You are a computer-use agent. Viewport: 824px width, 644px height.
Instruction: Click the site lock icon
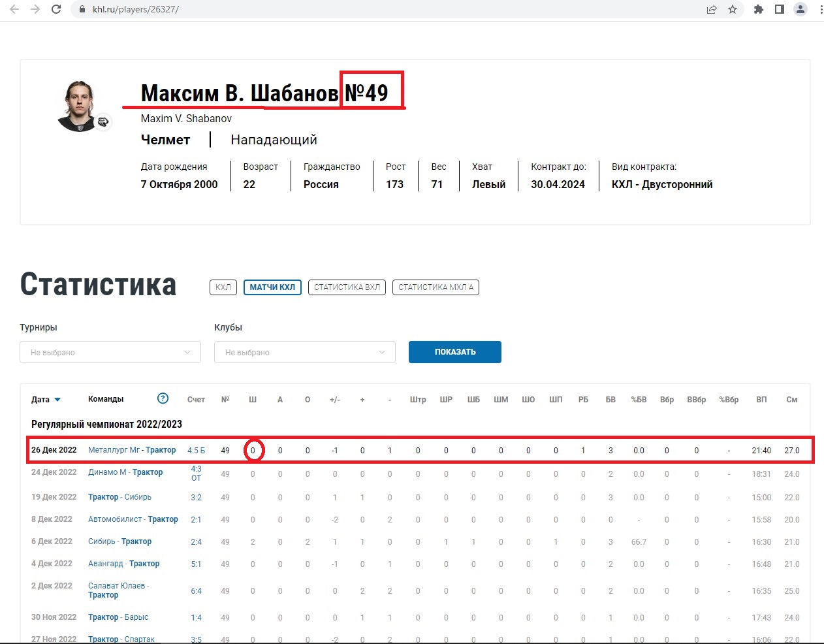[82, 10]
